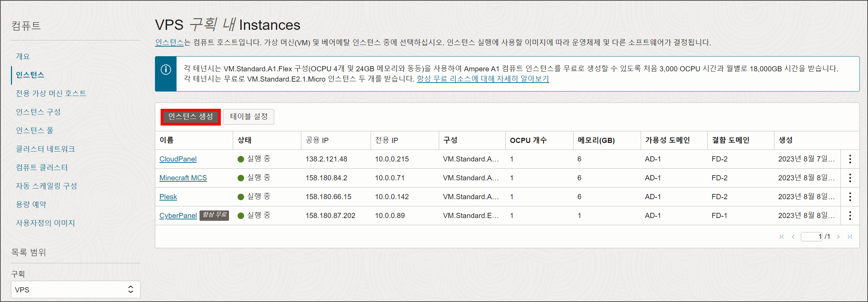
Task: Click private IP 10.0.0.89
Action: coord(390,216)
